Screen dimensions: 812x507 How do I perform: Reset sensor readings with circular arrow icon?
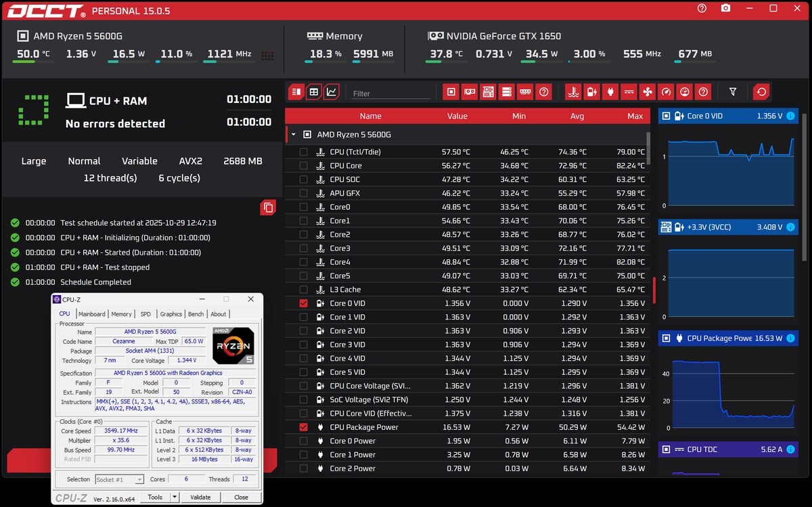[761, 91]
